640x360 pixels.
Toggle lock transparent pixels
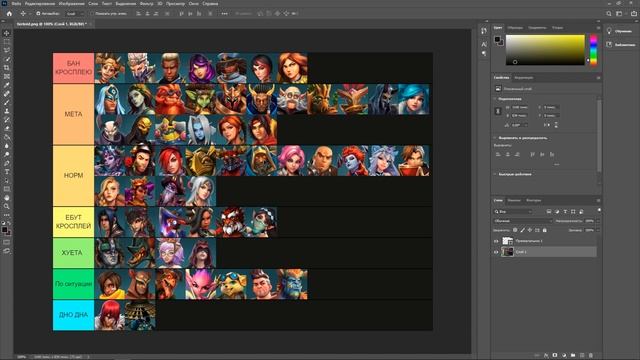pyautogui.click(x=515, y=230)
